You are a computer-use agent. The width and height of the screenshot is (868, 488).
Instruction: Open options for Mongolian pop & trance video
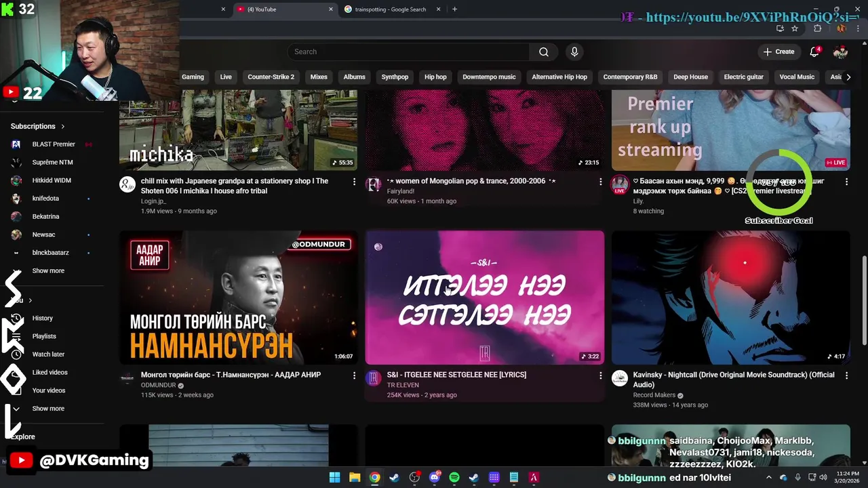[600, 182]
